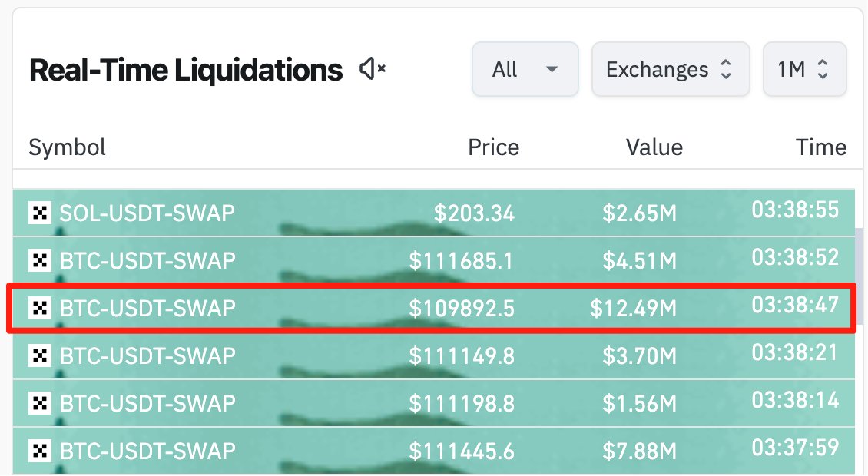
Task: Open the 1M threshold selector
Action: pos(804,69)
